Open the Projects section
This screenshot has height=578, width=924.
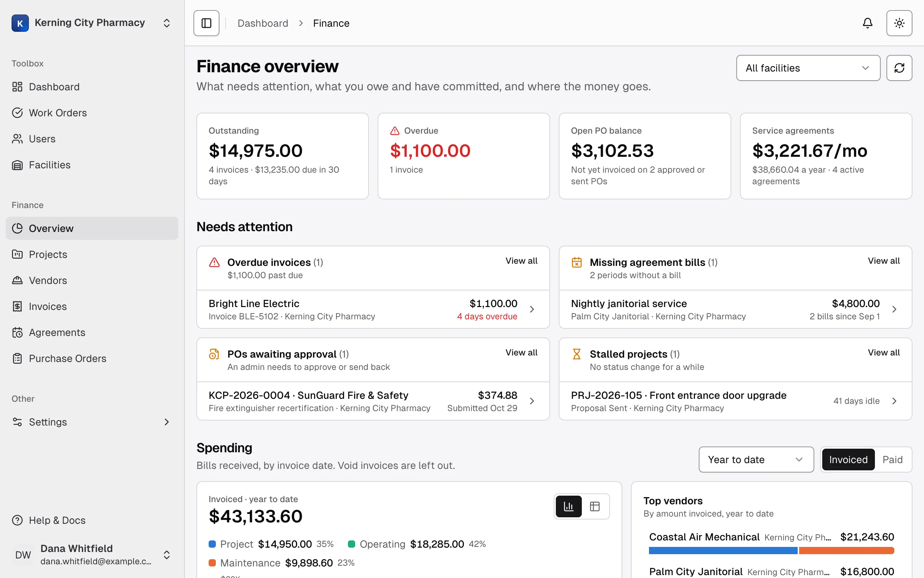(x=92, y=254)
